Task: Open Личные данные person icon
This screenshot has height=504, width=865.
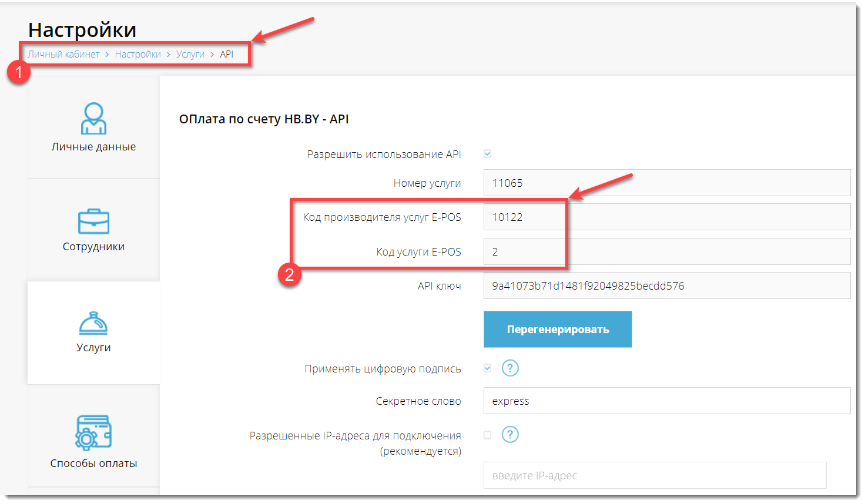Action: (93, 118)
